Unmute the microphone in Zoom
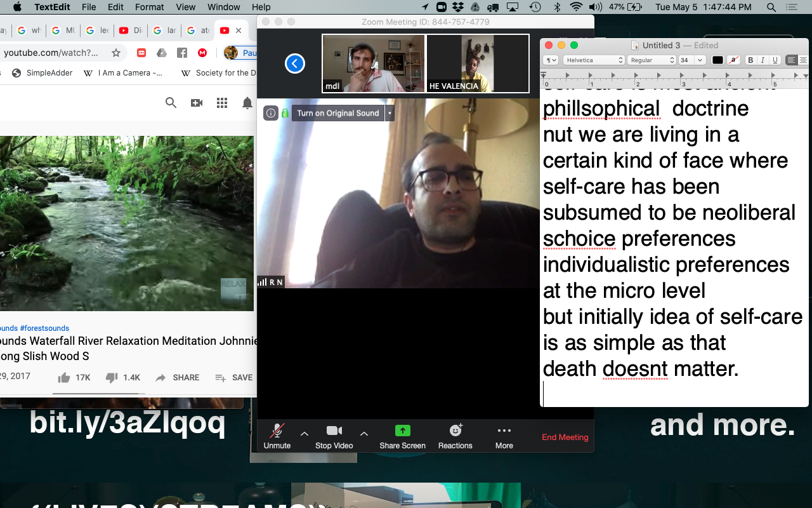The width and height of the screenshot is (812, 508). 277,436
